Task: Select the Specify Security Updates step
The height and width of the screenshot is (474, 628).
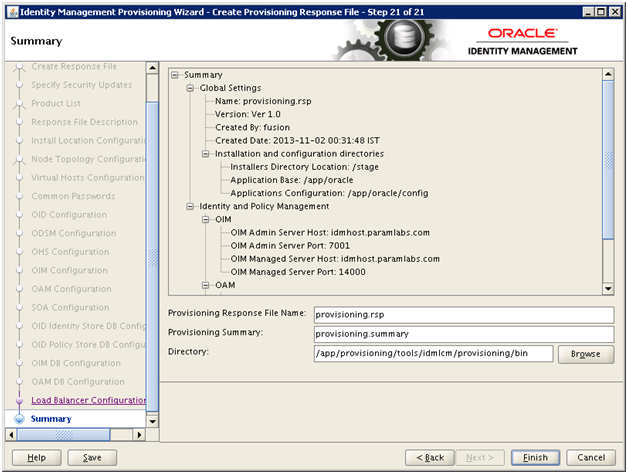Action: coord(82,85)
